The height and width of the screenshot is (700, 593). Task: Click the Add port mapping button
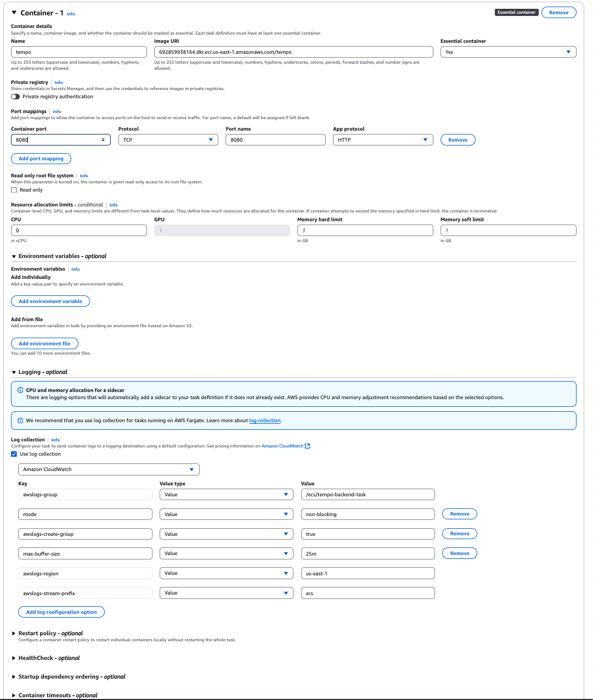[x=41, y=159]
